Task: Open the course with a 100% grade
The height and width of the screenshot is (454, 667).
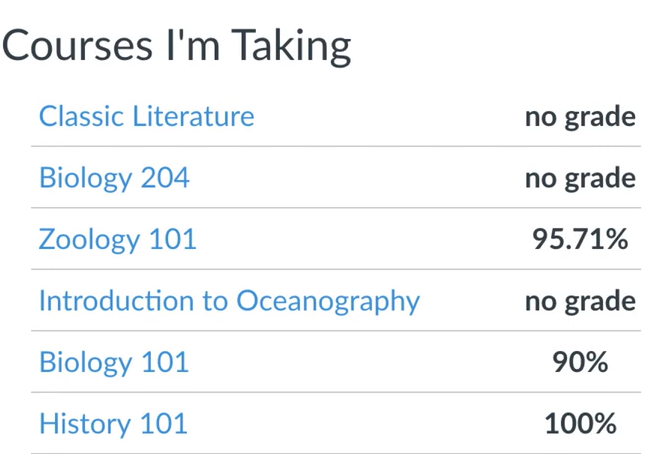Action: pyautogui.click(x=113, y=423)
